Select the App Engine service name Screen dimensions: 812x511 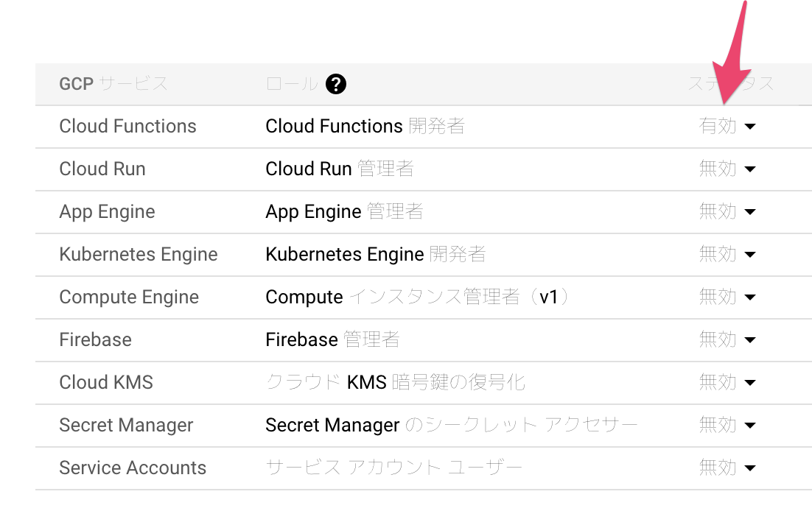click(107, 212)
